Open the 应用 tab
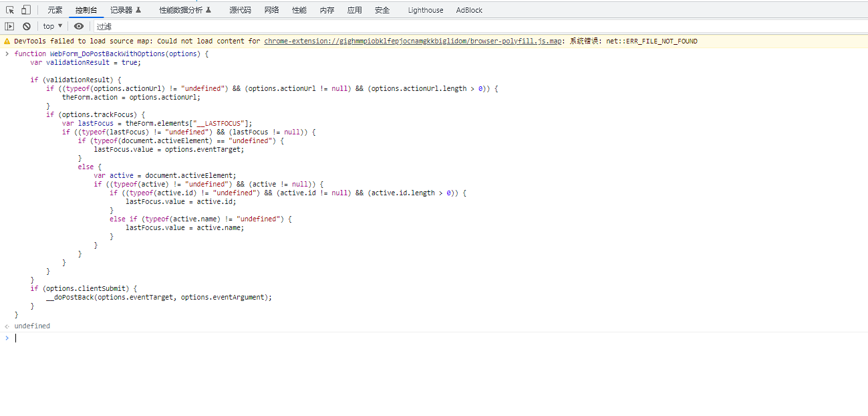This screenshot has width=868, height=416. click(354, 10)
